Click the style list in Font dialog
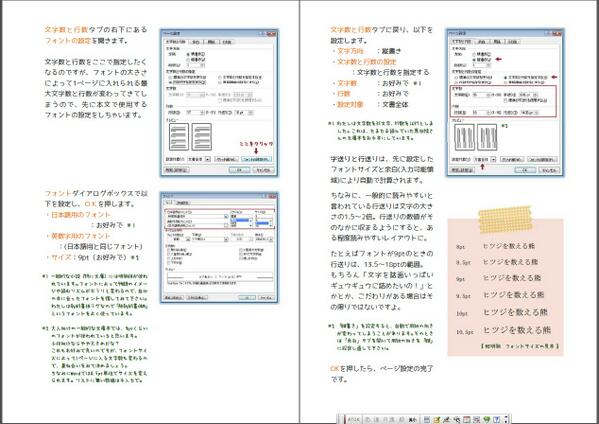This screenshot has width=599, height=424. click(x=241, y=221)
